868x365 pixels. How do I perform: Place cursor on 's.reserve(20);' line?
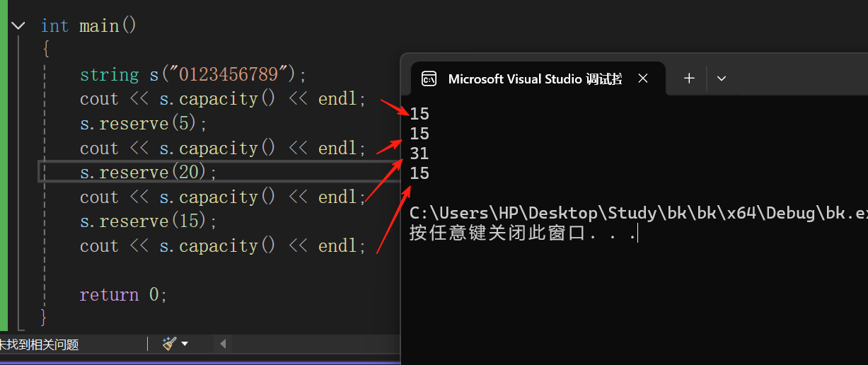tap(149, 173)
